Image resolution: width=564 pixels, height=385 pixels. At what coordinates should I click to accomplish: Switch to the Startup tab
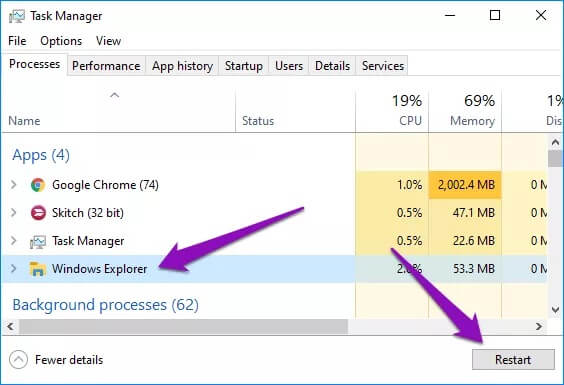pos(244,66)
